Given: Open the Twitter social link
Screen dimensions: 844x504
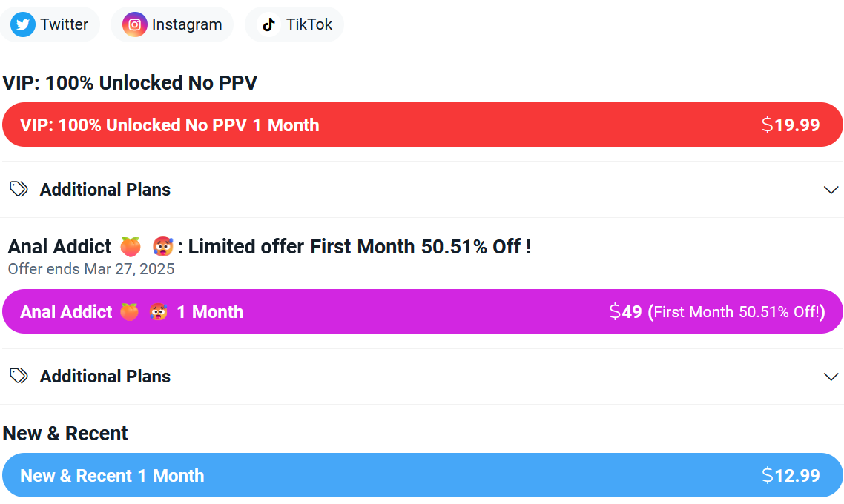Looking at the screenshot, I should pos(50,24).
